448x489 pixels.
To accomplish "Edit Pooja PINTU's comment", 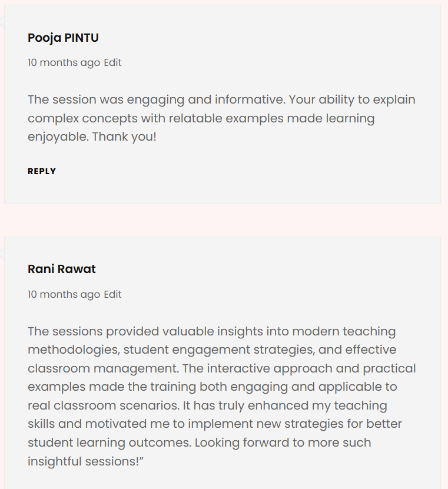I will click(x=112, y=62).
